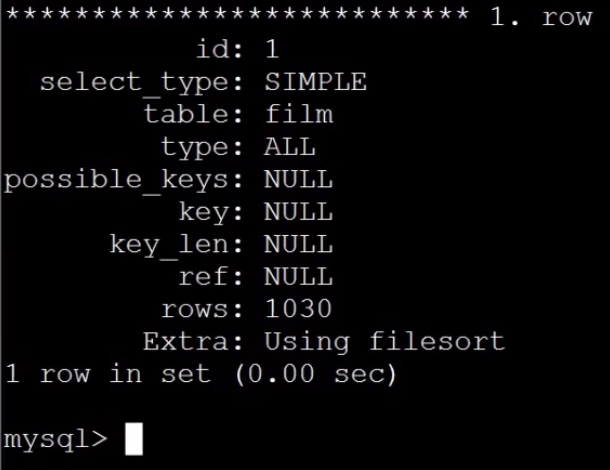Click the blinking cursor block after mysql prompt
The height and width of the screenshot is (470, 610).
[x=134, y=439]
